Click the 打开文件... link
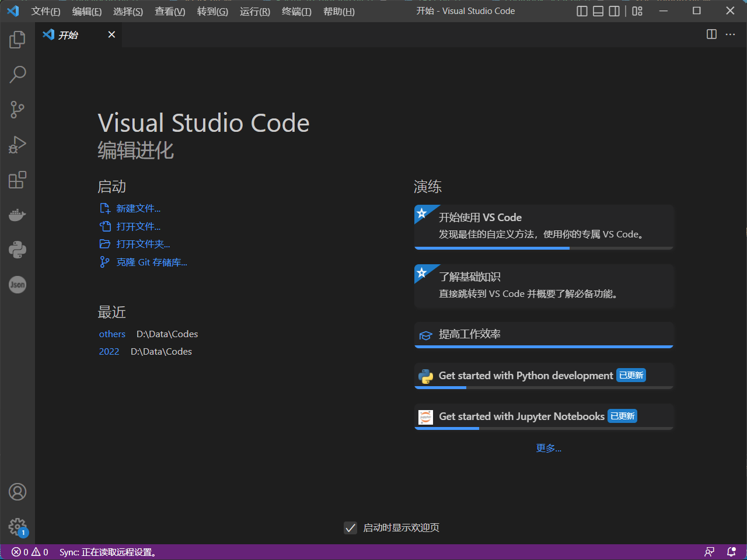This screenshot has width=747, height=560. pyautogui.click(x=138, y=226)
